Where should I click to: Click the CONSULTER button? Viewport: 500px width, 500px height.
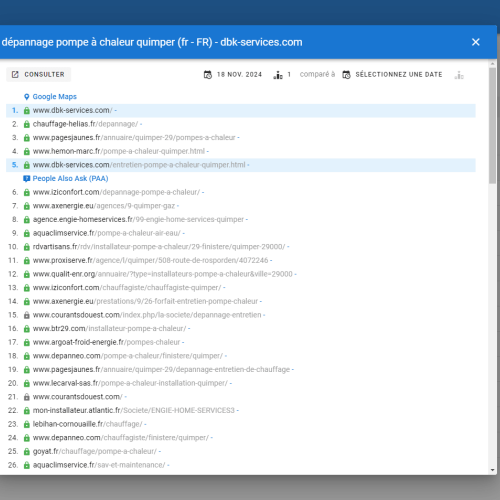point(38,74)
